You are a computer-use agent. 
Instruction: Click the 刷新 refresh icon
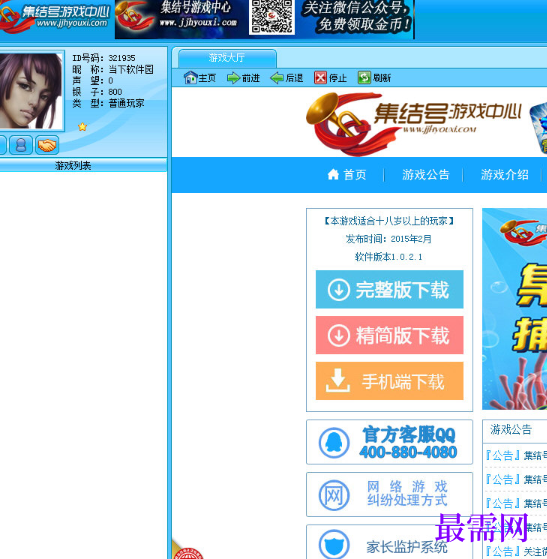(x=364, y=77)
